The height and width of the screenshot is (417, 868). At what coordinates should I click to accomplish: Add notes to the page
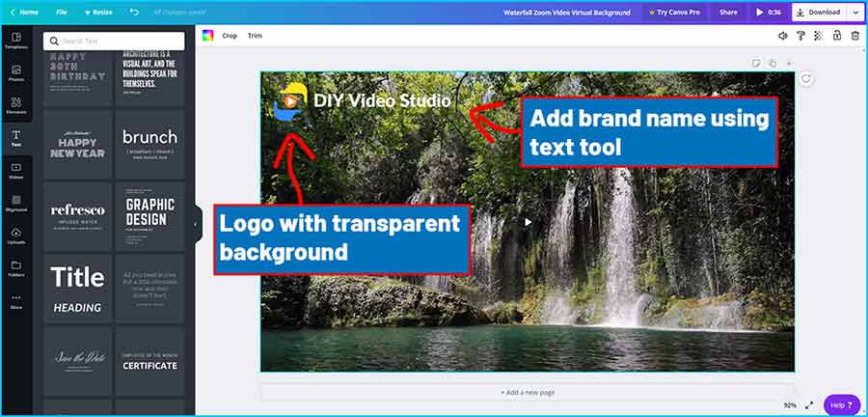(756, 63)
